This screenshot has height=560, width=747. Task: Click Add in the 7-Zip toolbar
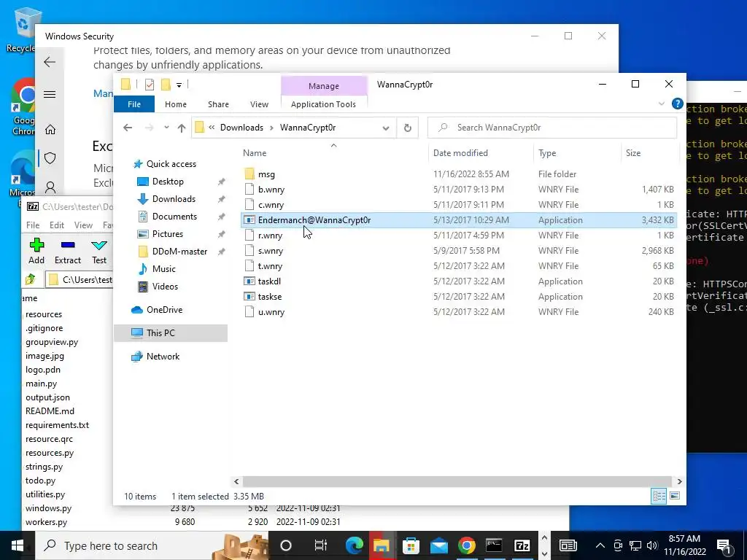tap(36, 252)
